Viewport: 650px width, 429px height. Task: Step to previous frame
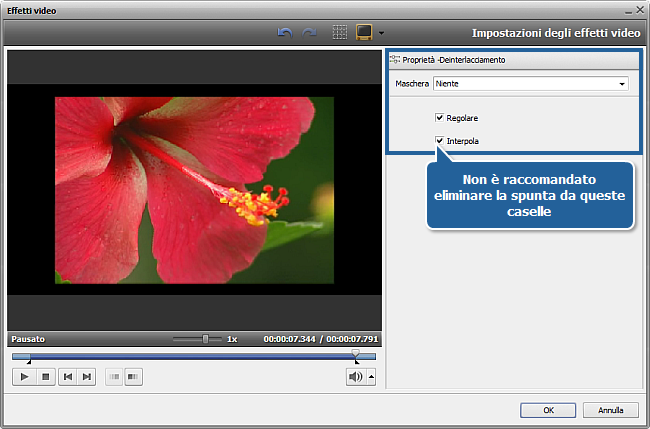tap(67, 376)
